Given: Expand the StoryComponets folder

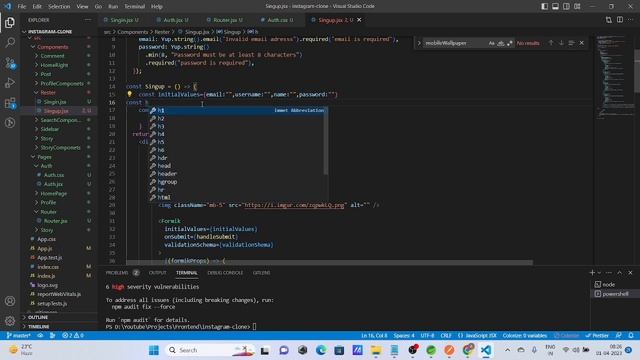Looking at the screenshot, I should click(x=60, y=147).
